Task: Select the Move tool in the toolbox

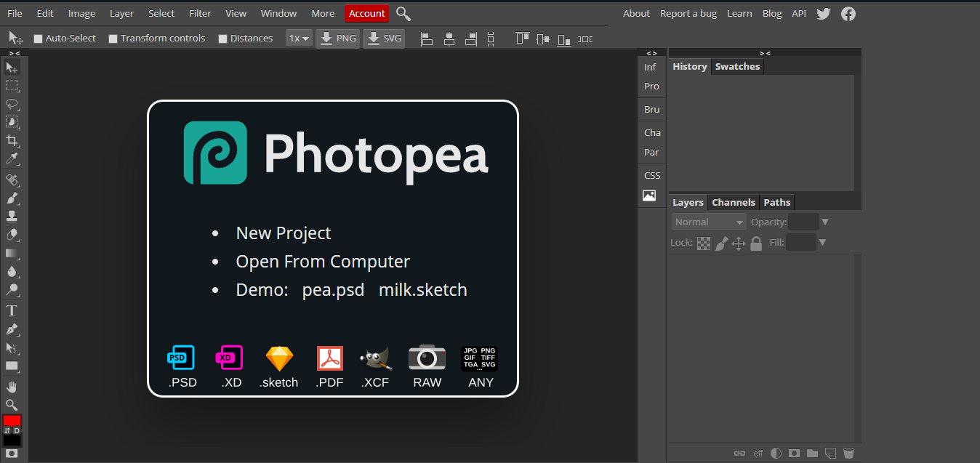Action: 12,68
